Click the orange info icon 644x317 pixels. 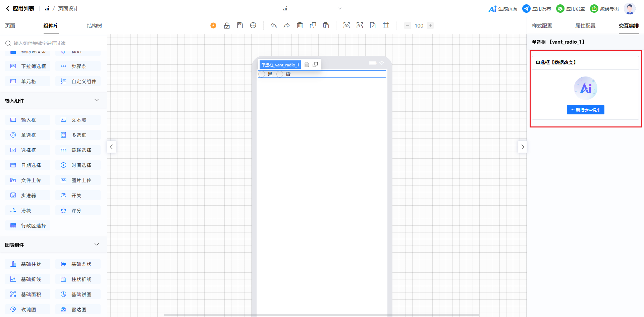point(213,25)
